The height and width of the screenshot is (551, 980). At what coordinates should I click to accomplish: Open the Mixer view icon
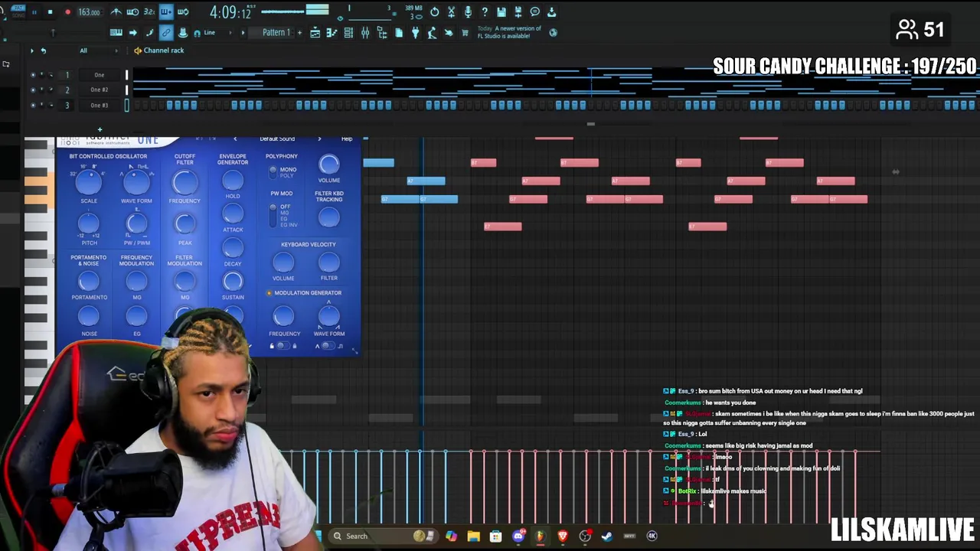(x=365, y=32)
